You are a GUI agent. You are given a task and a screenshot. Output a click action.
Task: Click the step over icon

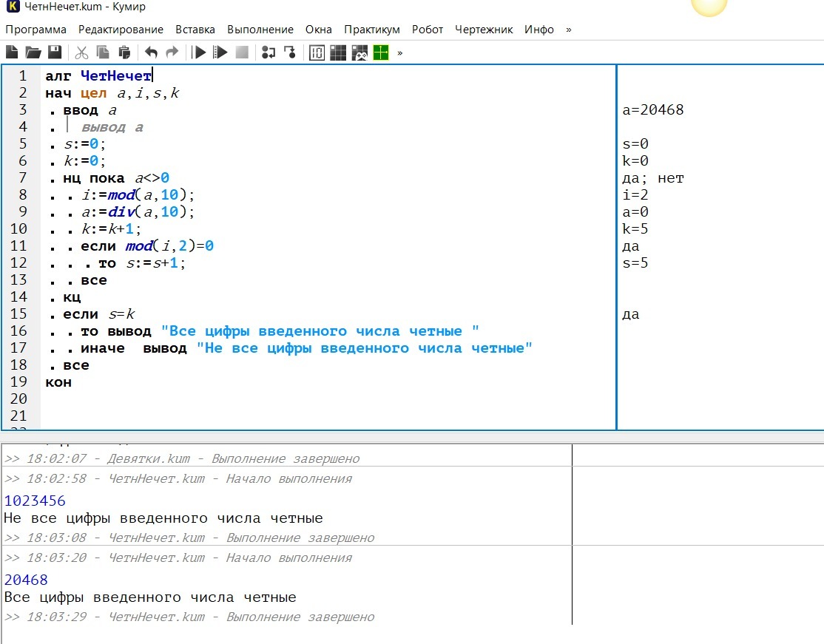(x=269, y=52)
